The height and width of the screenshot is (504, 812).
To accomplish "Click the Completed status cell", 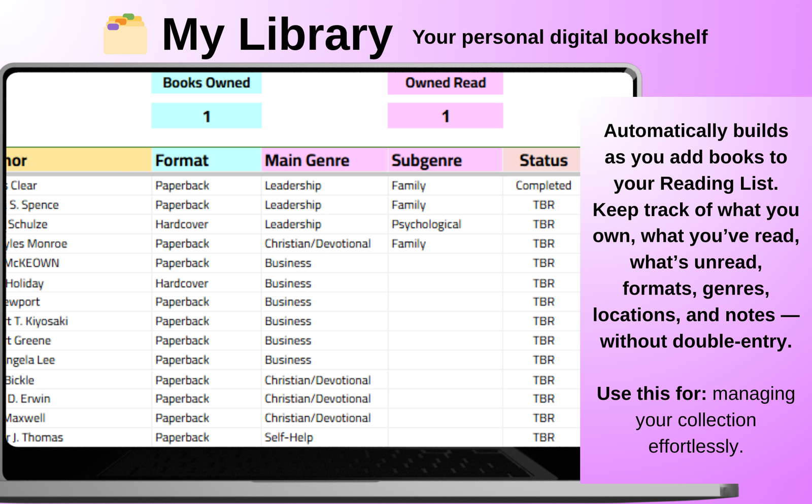I will 543,186.
